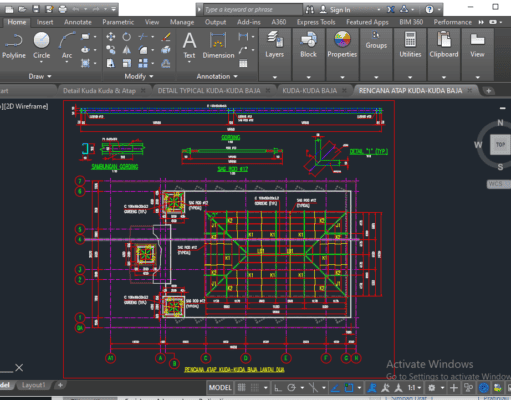511x400 pixels.
Task: Toggle 2D Object snap in status bar
Action: click(349, 387)
